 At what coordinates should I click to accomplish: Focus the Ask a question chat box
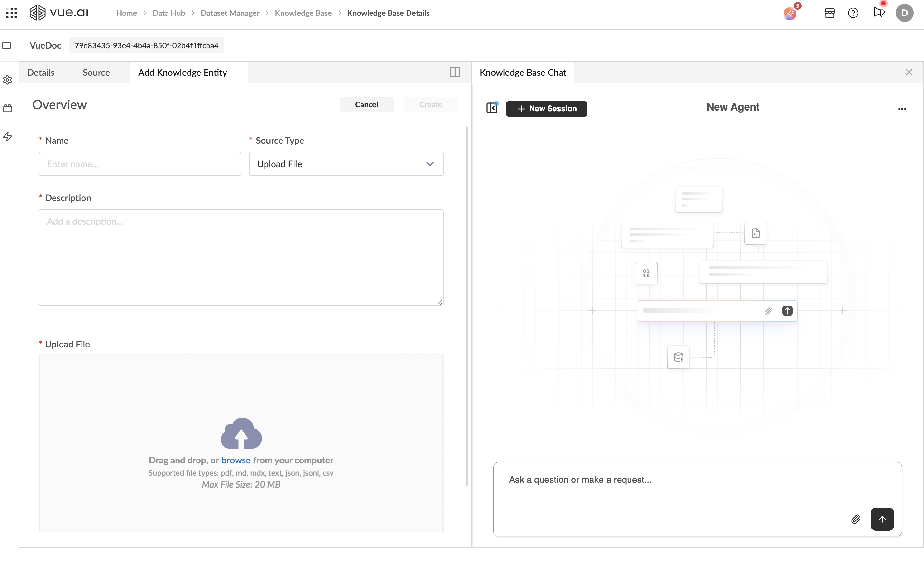pos(698,499)
